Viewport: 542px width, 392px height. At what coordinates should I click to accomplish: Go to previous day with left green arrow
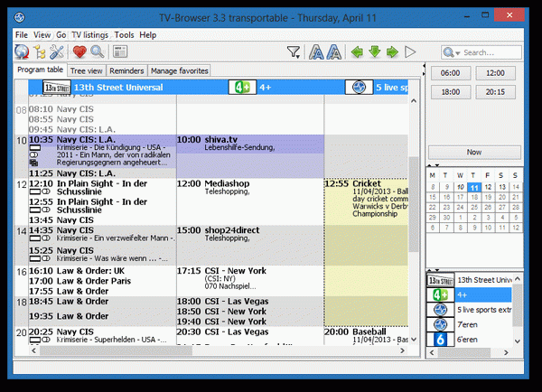(357, 52)
